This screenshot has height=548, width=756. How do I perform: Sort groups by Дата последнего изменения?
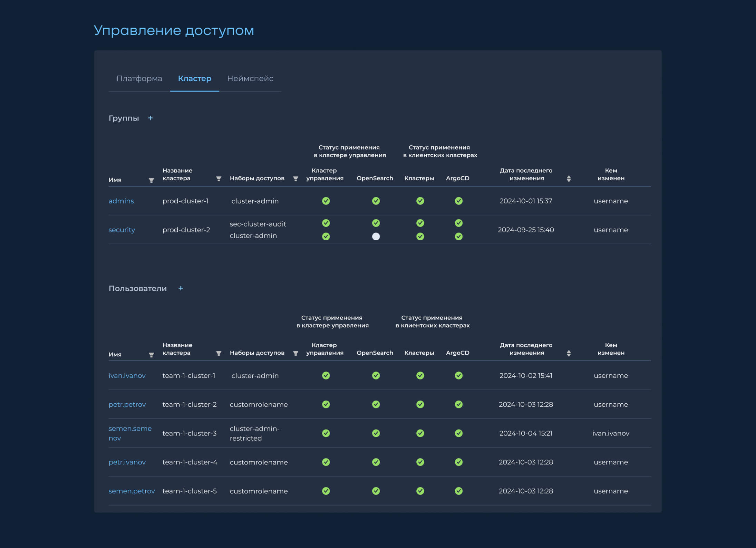point(569,179)
